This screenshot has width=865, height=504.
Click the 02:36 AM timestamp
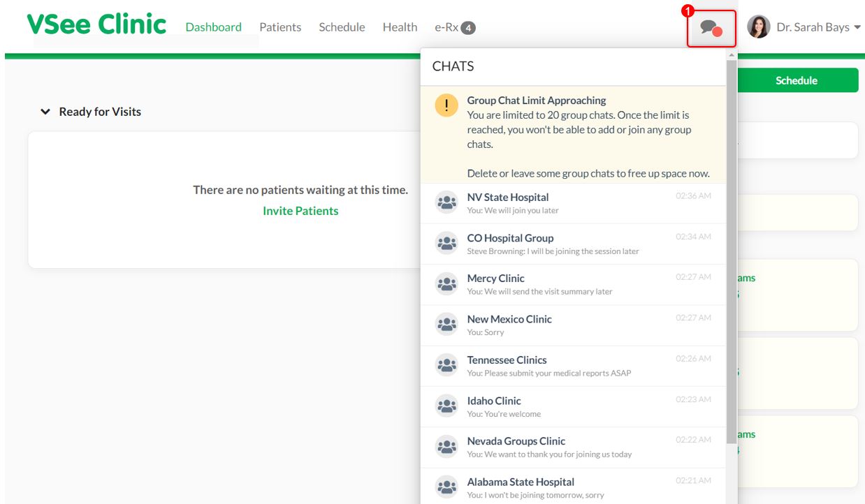point(693,196)
